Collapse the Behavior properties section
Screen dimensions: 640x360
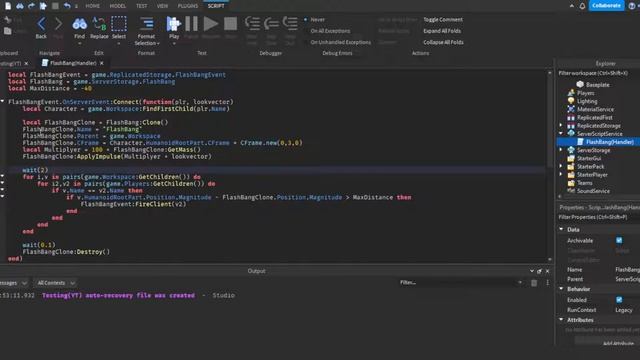pyautogui.click(x=561, y=289)
